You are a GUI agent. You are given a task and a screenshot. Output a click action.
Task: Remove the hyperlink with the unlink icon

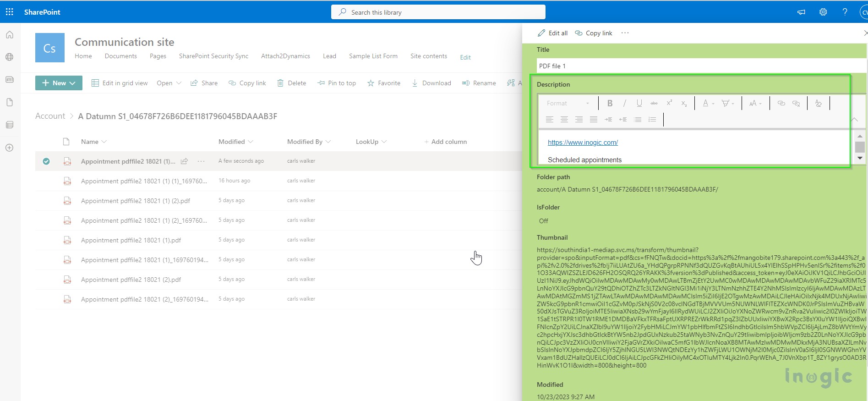(796, 103)
